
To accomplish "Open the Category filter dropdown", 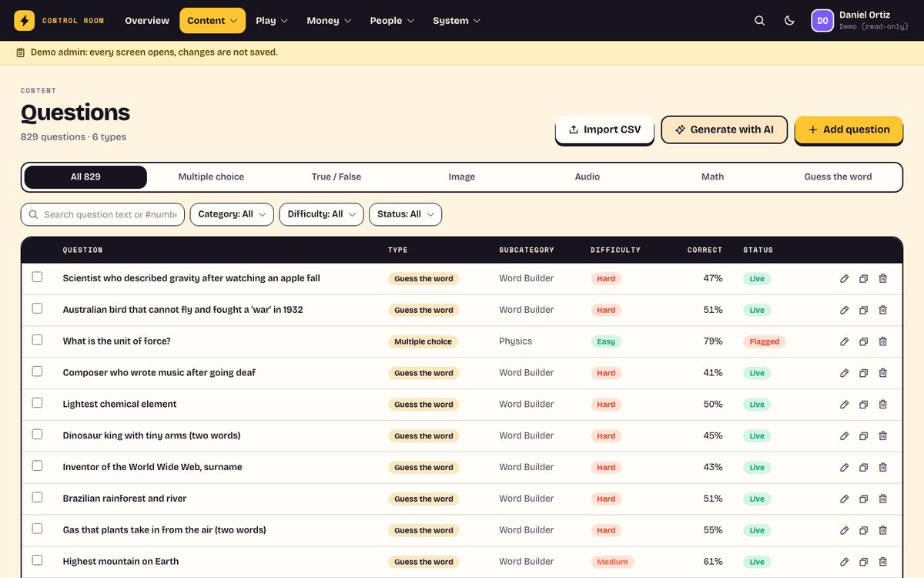I will pyautogui.click(x=232, y=214).
